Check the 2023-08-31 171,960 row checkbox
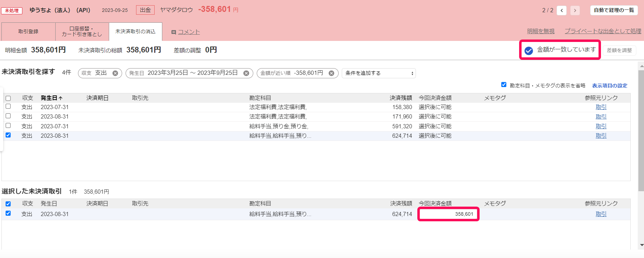 tap(8, 116)
